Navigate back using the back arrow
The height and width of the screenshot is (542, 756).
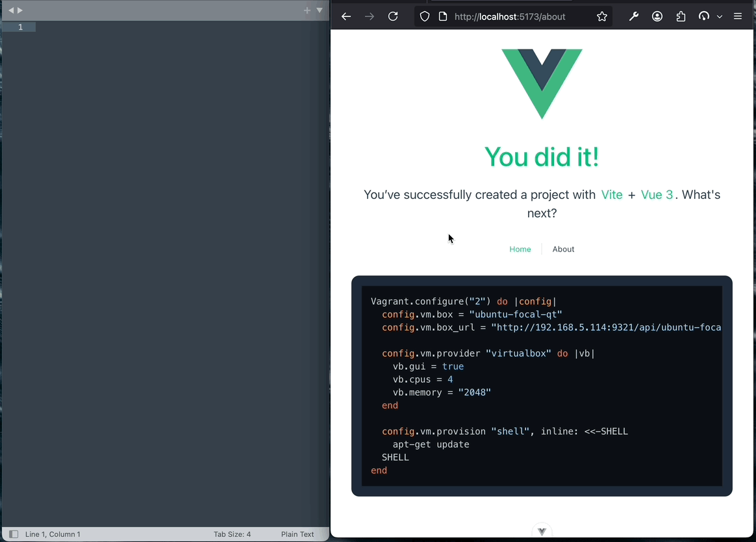[346, 16]
